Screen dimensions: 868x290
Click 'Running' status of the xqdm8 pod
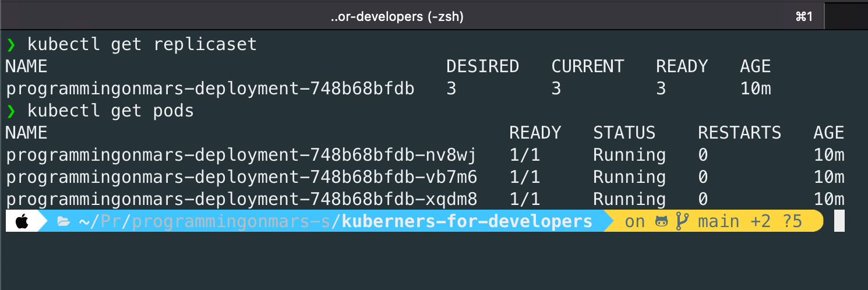point(629,199)
